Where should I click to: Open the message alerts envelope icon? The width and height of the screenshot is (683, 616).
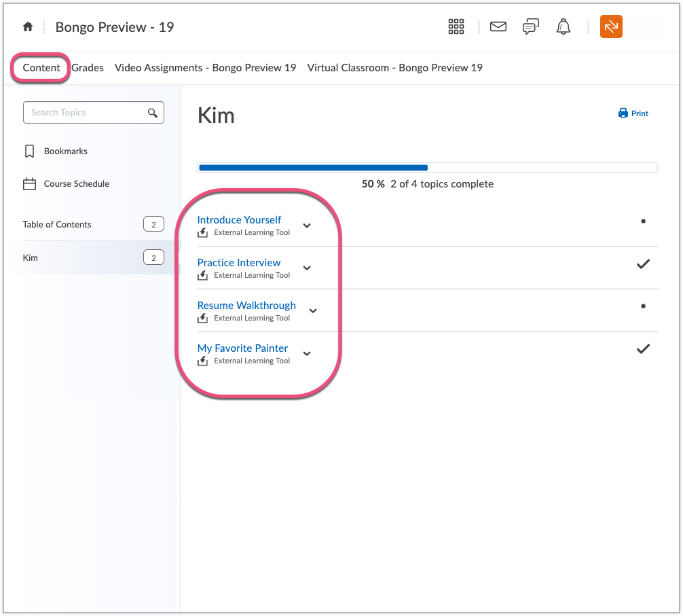click(x=498, y=27)
